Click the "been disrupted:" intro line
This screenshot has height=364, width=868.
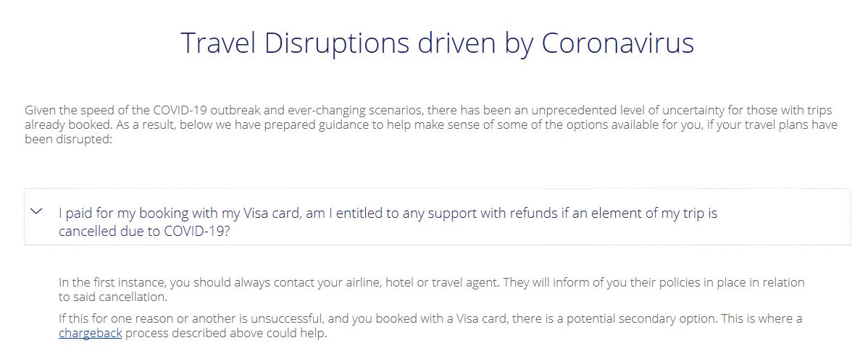coord(69,140)
